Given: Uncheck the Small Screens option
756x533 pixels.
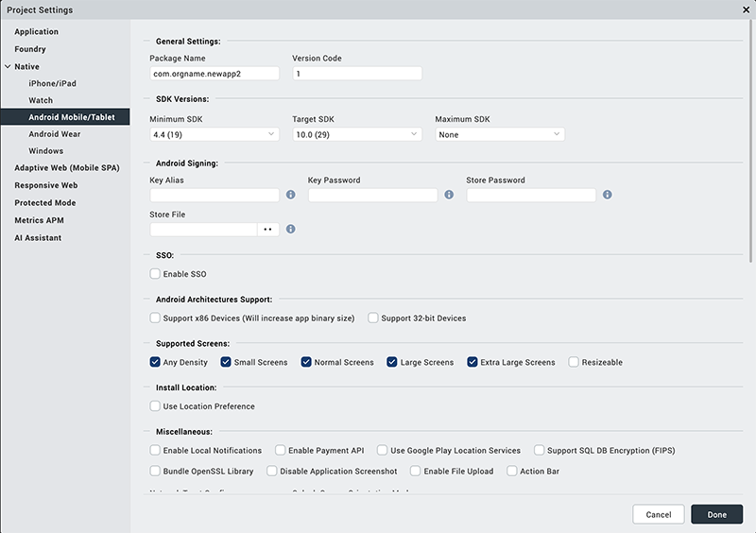Looking at the screenshot, I should tap(227, 362).
